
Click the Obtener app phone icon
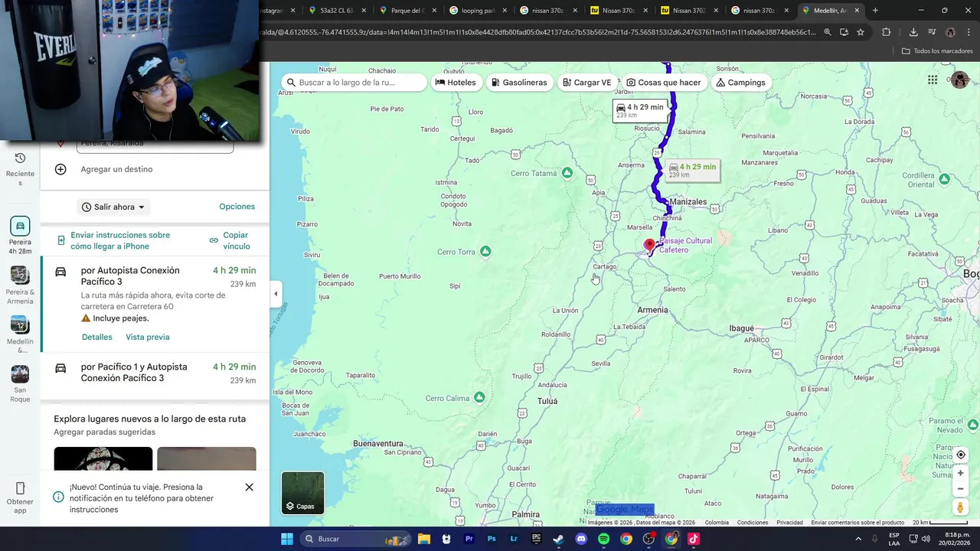click(x=20, y=488)
